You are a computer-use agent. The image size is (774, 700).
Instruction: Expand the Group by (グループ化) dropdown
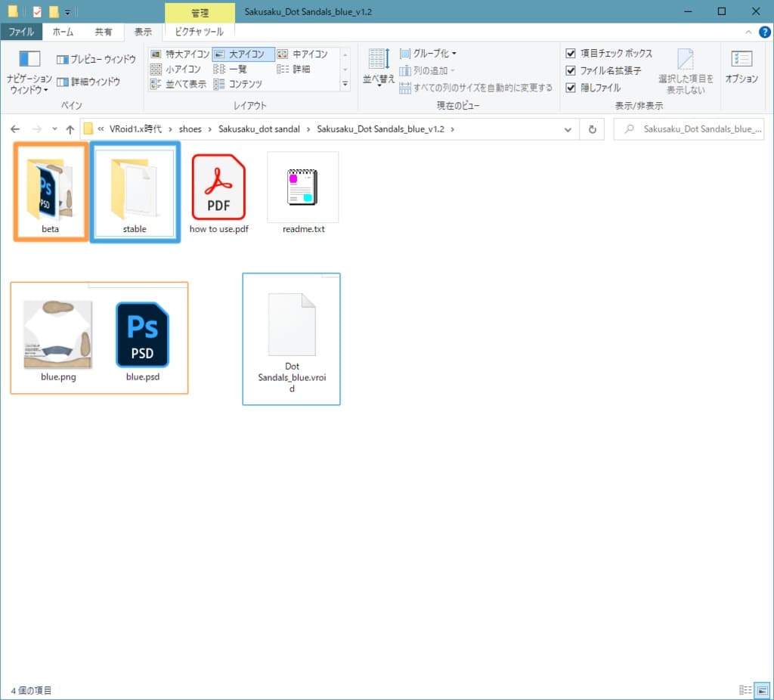click(x=429, y=54)
